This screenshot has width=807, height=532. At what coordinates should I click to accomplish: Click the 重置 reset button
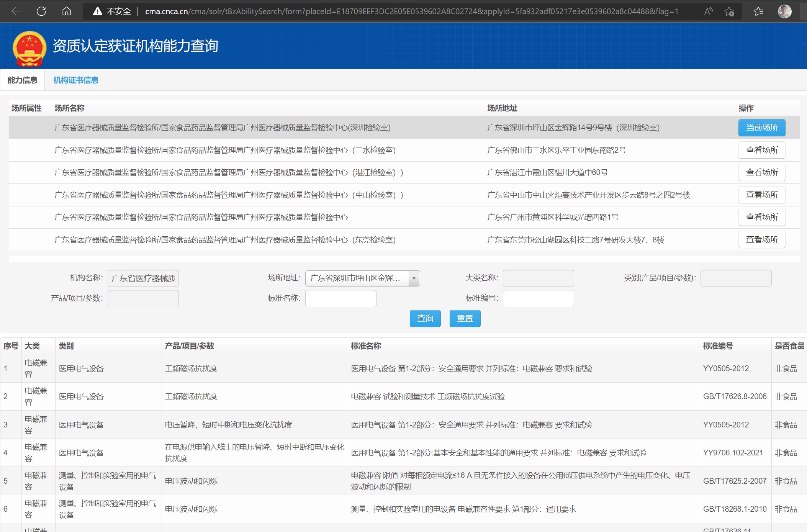click(465, 319)
